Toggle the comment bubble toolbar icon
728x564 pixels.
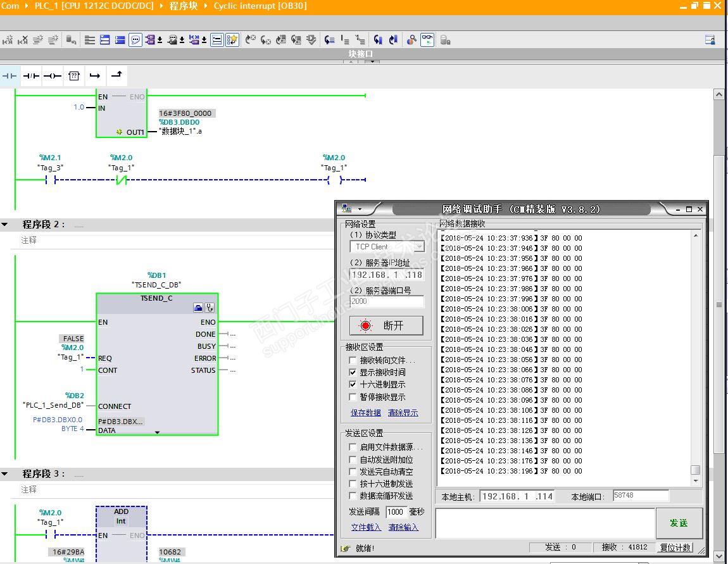pyautogui.click(x=135, y=40)
